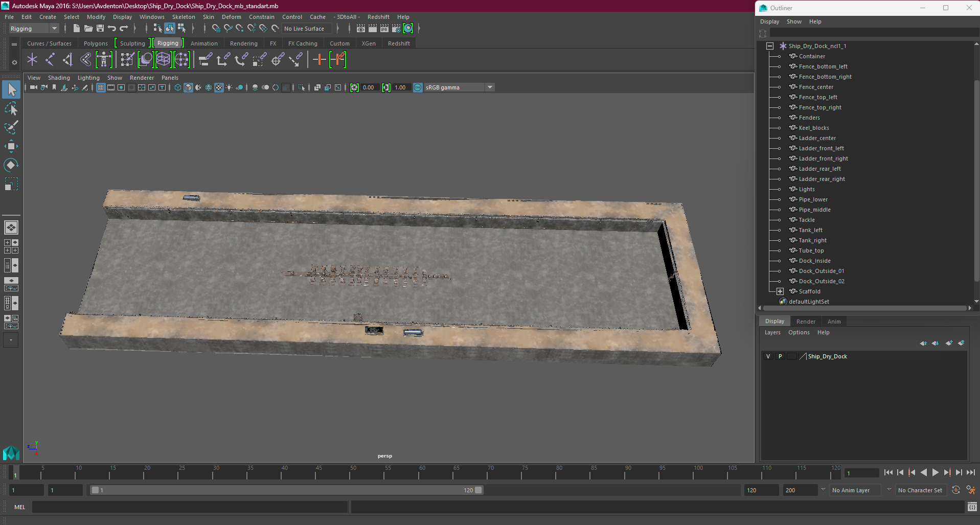Viewport: 980px width, 525px height.
Task: Activate the Move tool in toolbox
Action: click(11, 146)
